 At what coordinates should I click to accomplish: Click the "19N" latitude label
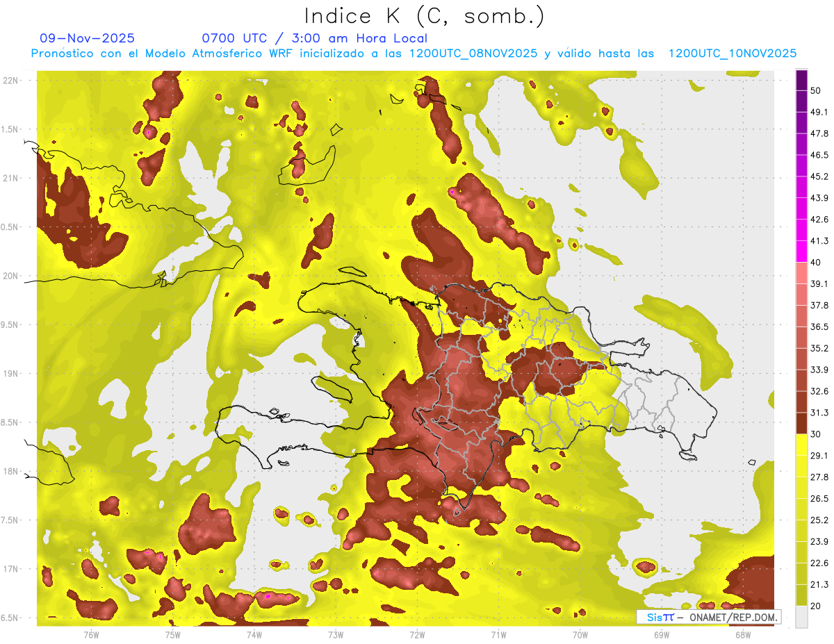click(10, 374)
